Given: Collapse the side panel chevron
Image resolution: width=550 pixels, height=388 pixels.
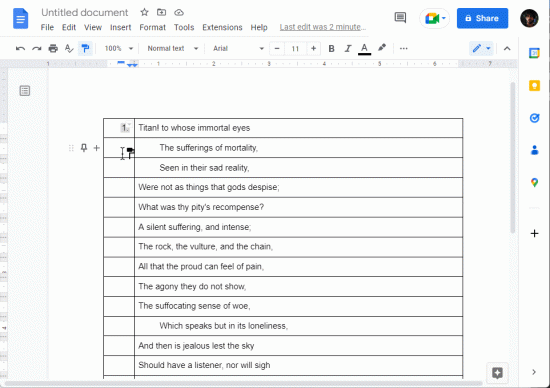Looking at the screenshot, I should [534, 372].
